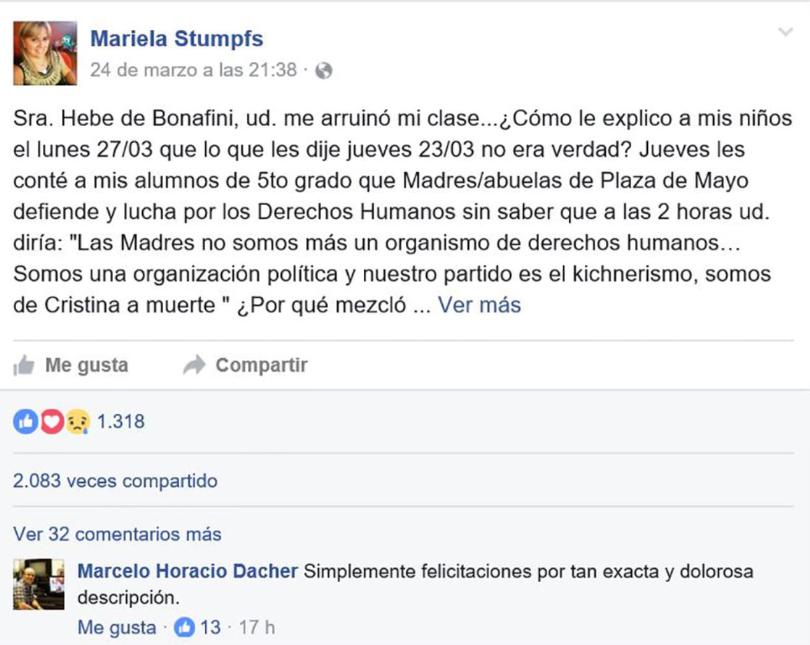Image resolution: width=810 pixels, height=645 pixels.
Task: Open Mariela Stumpfs profile name link
Action: [177, 39]
